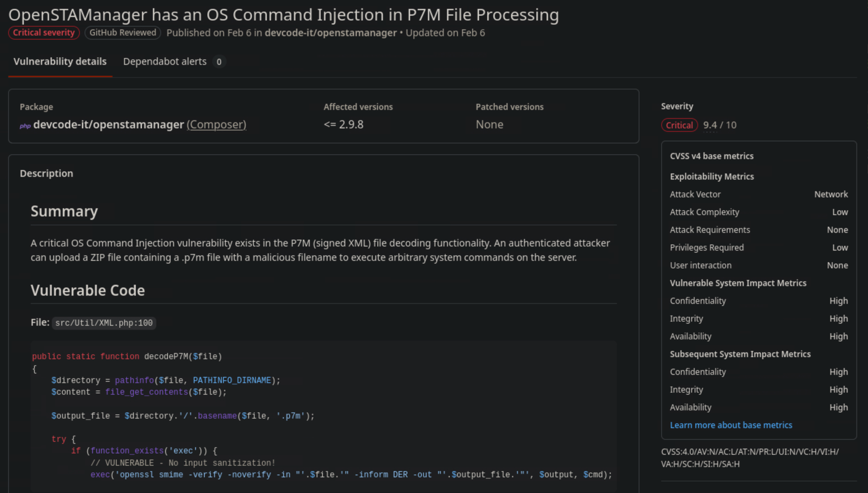Click the Critical label in Severity sidebar
The image size is (868, 493).
point(679,125)
